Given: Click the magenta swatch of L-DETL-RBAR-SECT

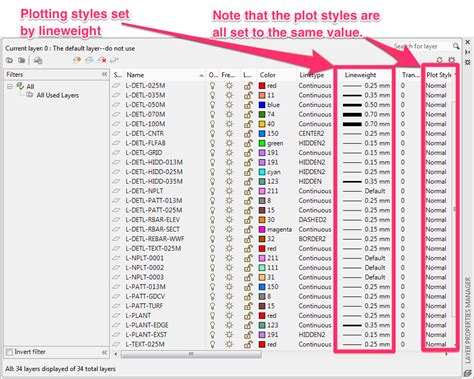Looking at the screenshot, I should click(262, 229).
